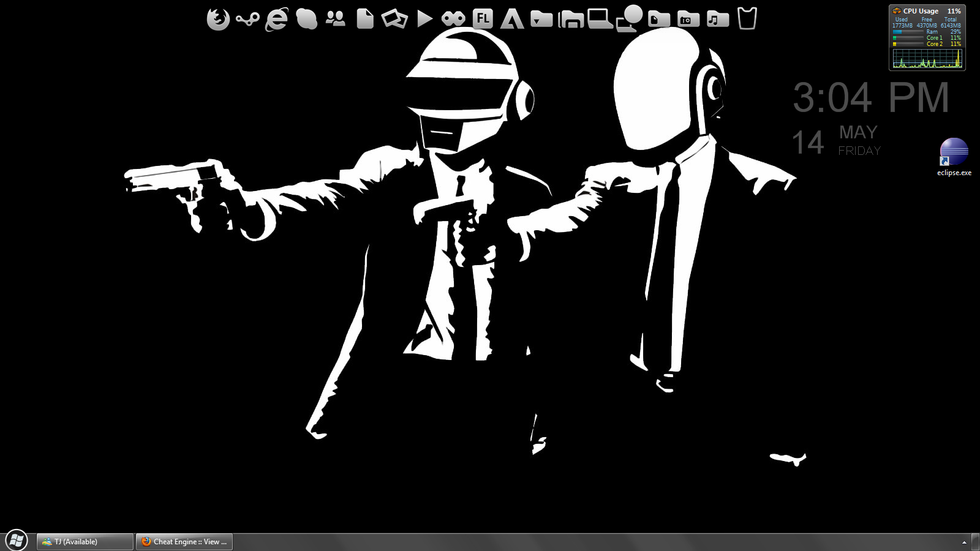
Task: Click the FRIDAY weekday label
Action: point(859,151)
